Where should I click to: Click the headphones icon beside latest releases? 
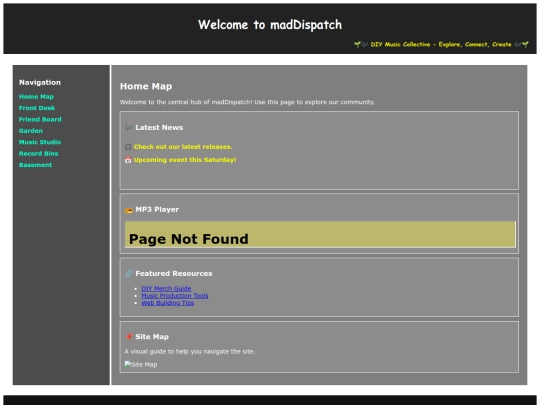point(128,147)
